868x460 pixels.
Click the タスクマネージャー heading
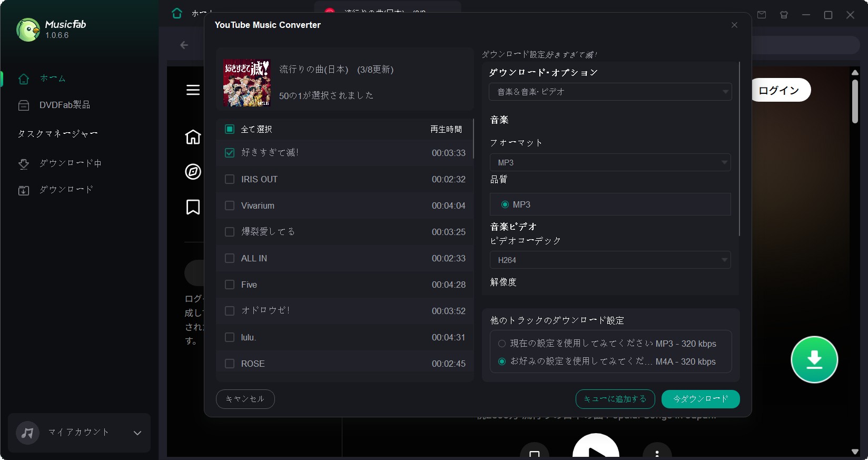(57, 134)
